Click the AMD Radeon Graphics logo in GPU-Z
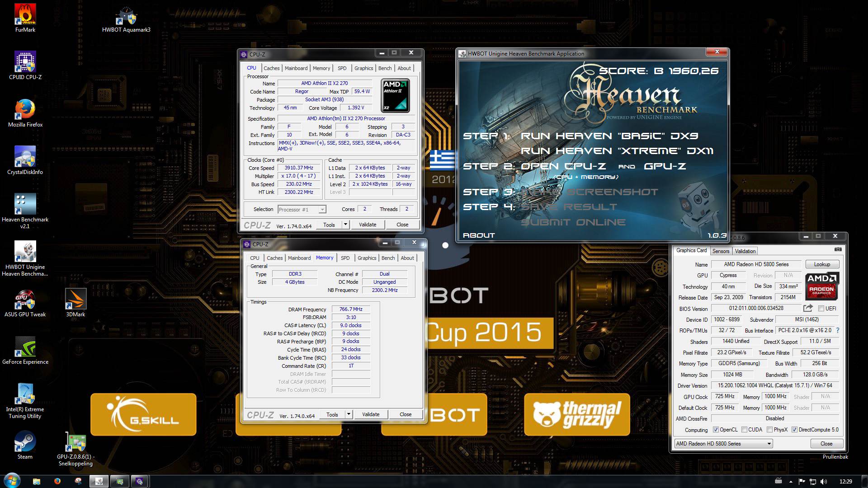868x488 pixels. click(x=821, y=286)
